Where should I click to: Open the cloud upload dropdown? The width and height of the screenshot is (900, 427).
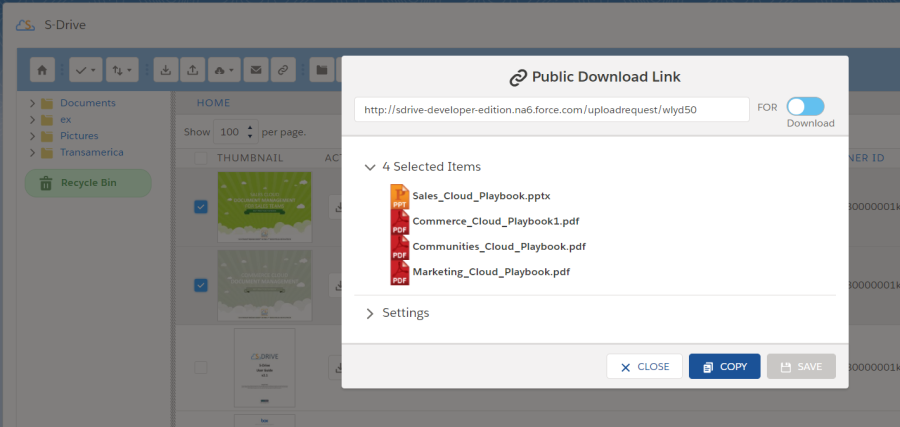coord(226,70)
